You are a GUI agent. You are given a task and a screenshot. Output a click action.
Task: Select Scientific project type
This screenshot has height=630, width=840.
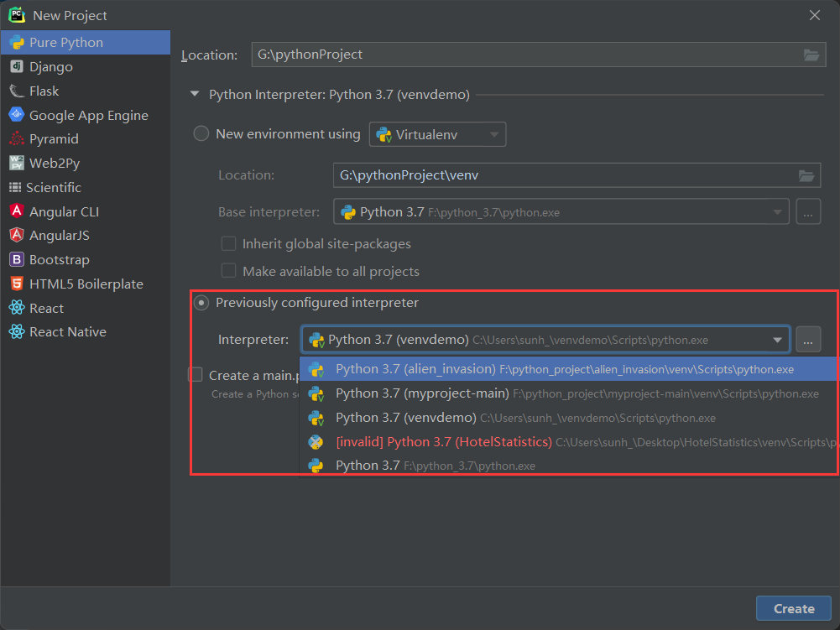click(86, 188)
